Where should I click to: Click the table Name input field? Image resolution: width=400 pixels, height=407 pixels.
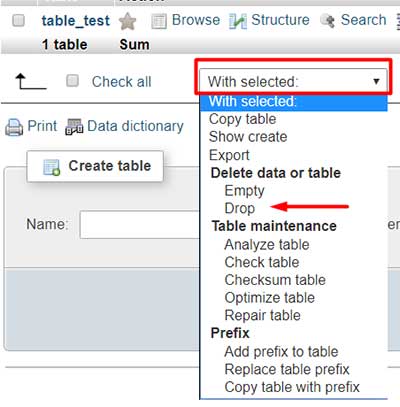pyautogui.click(x=140, y=224)
